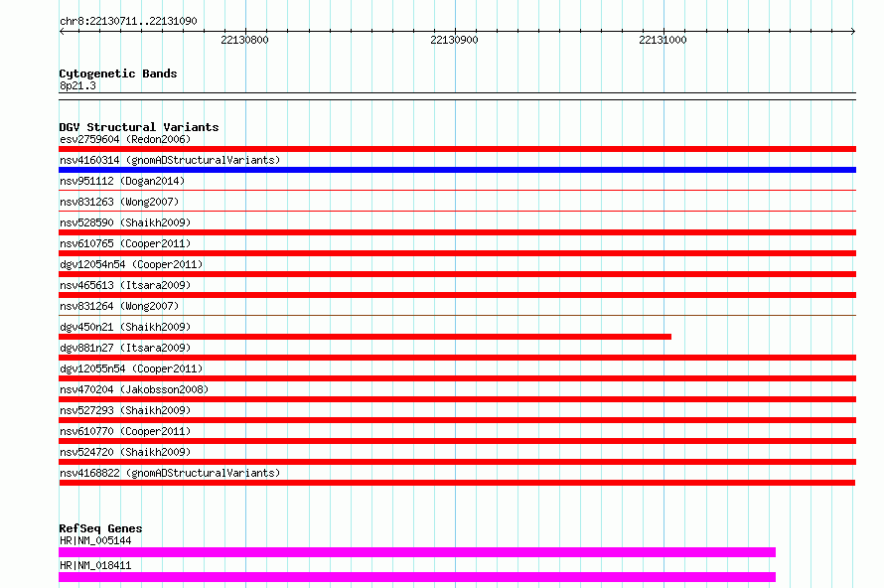This screenshot has width=884, height=588.
Task: Open variant nsv528590 (Shaikh2009) label
Action: (x=125, y=222)
